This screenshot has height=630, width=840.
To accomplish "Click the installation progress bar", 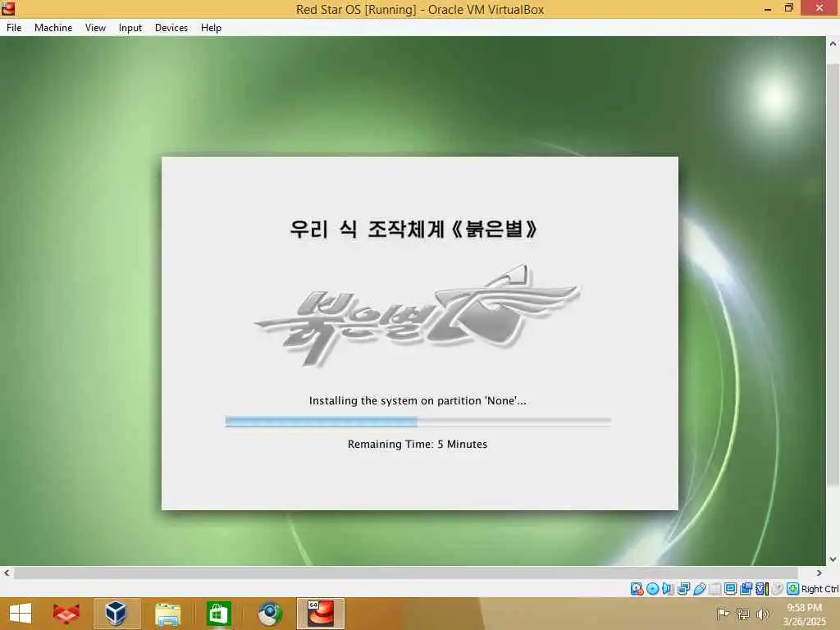I will pos(418,422).
